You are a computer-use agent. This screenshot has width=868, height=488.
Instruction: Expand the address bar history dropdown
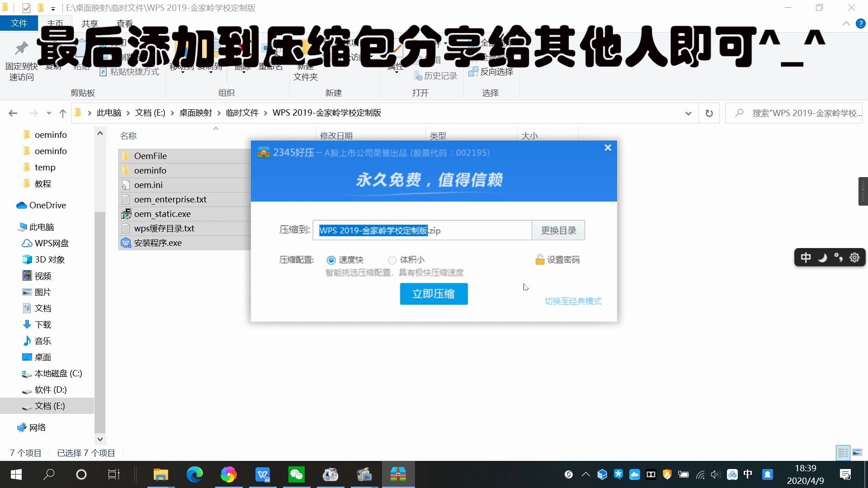(688, 113)
